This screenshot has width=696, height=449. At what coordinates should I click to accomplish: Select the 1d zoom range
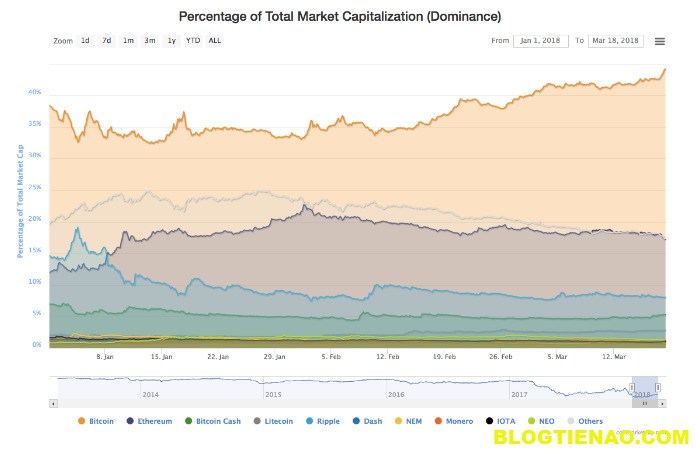tap(85, 41)
